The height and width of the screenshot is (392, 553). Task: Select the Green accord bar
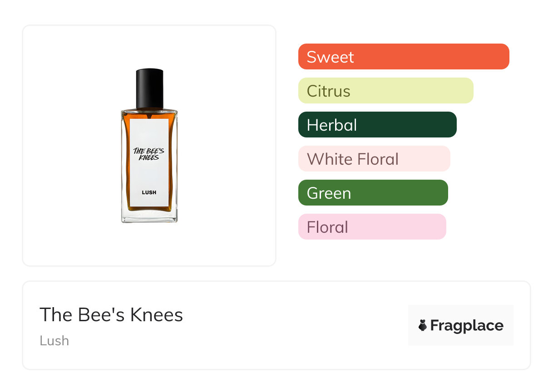point(373,193)
